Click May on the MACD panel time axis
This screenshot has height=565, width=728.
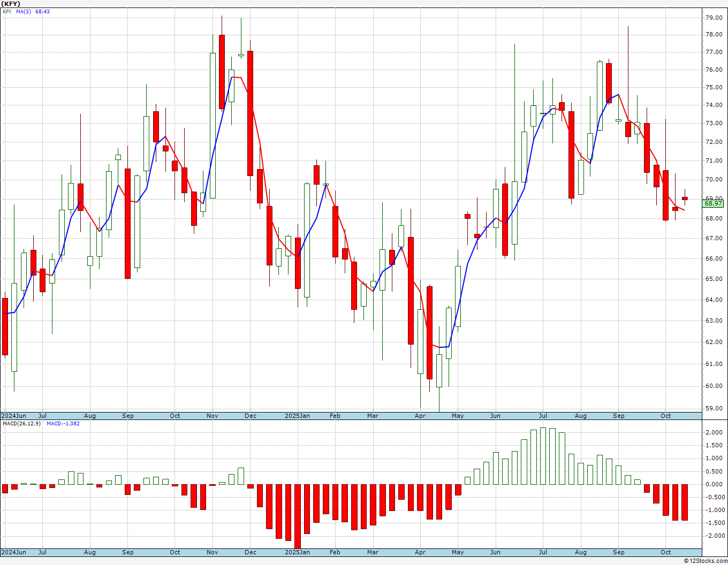tap(458, 552)
